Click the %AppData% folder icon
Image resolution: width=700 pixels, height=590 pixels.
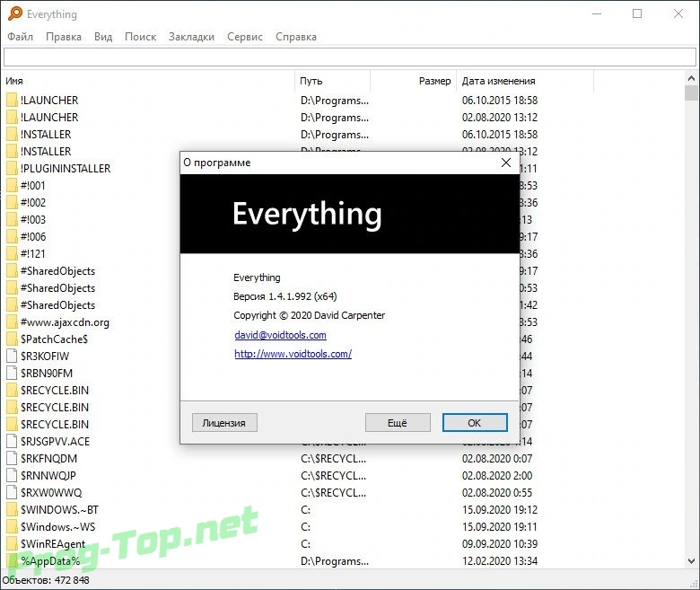(x=12, y=560)
